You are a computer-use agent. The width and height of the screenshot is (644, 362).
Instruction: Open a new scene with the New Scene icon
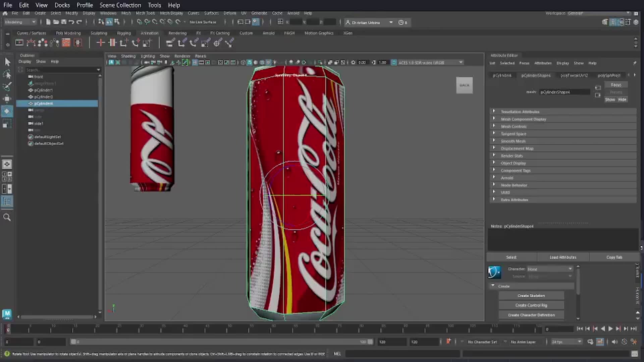pyautogui.click(x=48, y=22)
